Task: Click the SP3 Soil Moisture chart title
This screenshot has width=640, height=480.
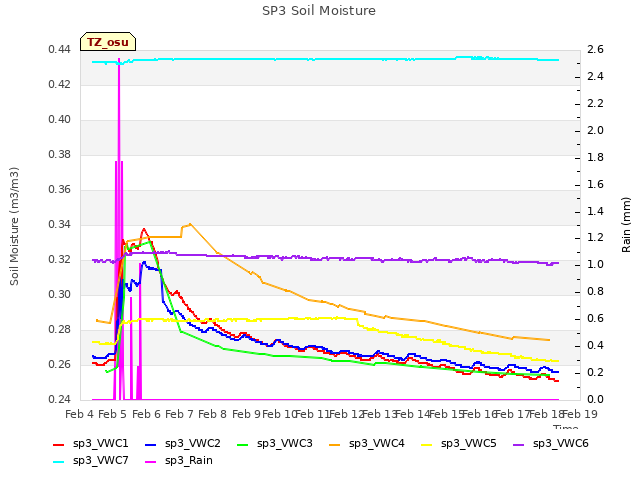Action: (x=319, y=11)
